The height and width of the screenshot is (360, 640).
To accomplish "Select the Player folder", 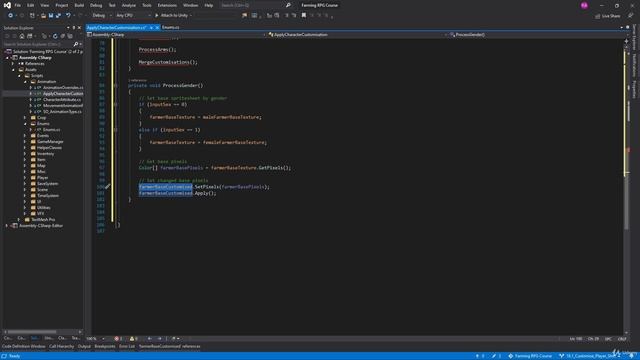I will coord(42,178).
